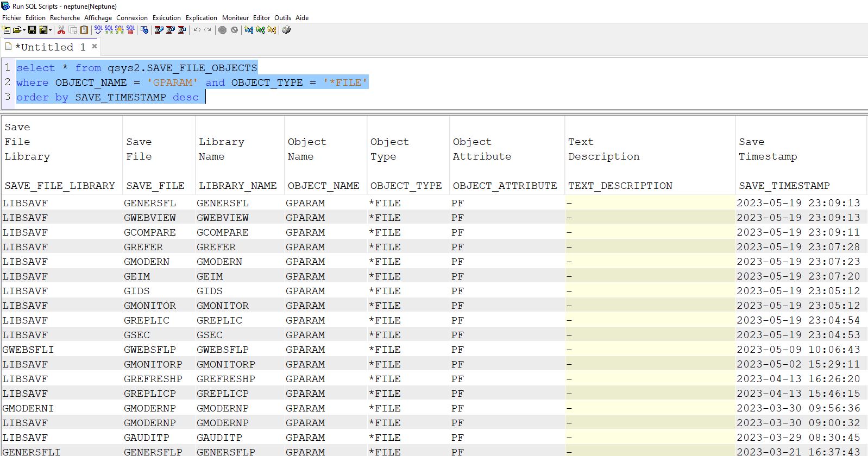Click the green Visual Explain icon

(260, 30)
